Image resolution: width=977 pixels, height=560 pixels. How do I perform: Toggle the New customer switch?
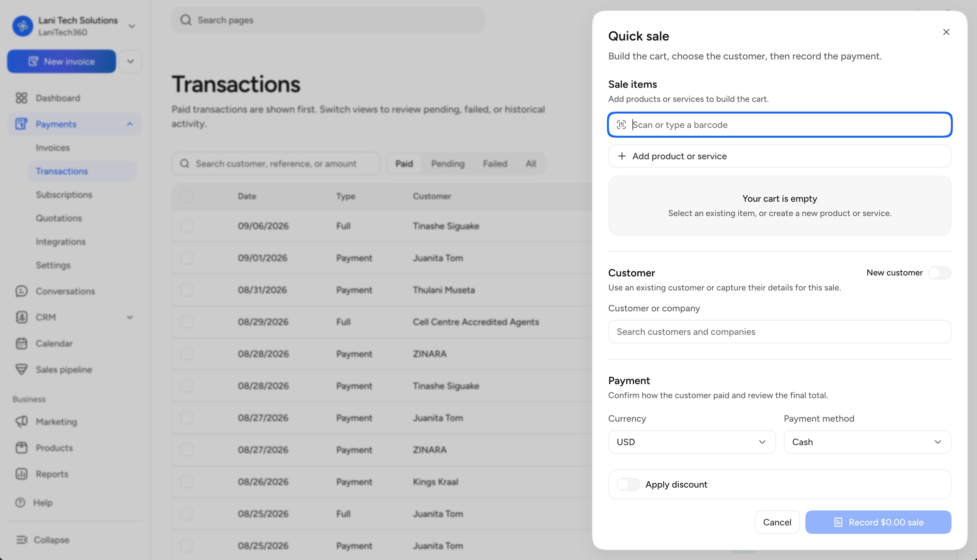tap(939, 273)
